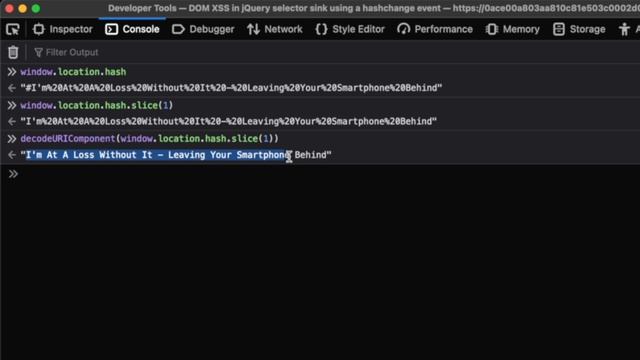This screenshot has height=360, width=640.
Task: Select the encoded output without leading hash
Action: click(229, 121)
